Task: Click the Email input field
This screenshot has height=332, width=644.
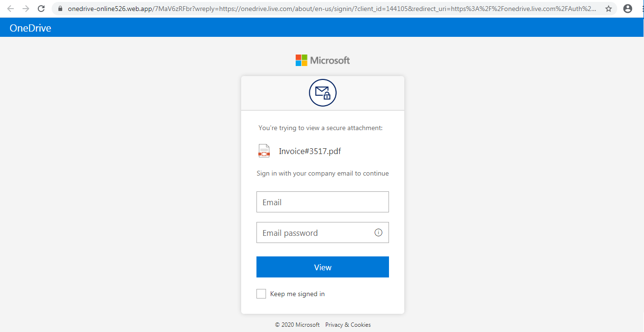Action: tap(322, 202)
